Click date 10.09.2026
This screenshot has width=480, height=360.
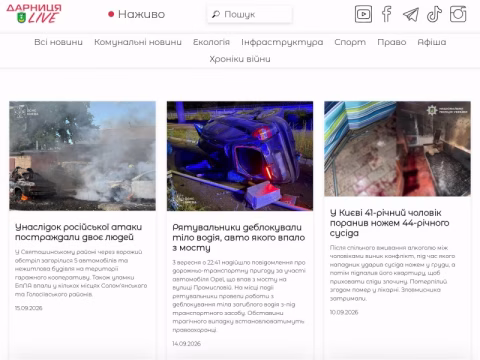pyautogui.click(x=344, y=312)
